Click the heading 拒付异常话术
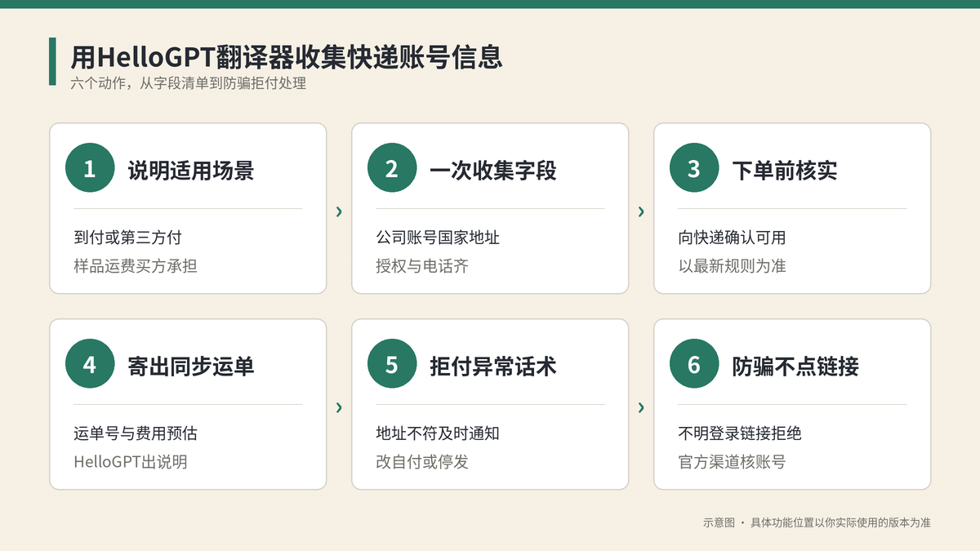Viewport: 980px width, 551px height. pyautogui.click(x=493, y=366)
